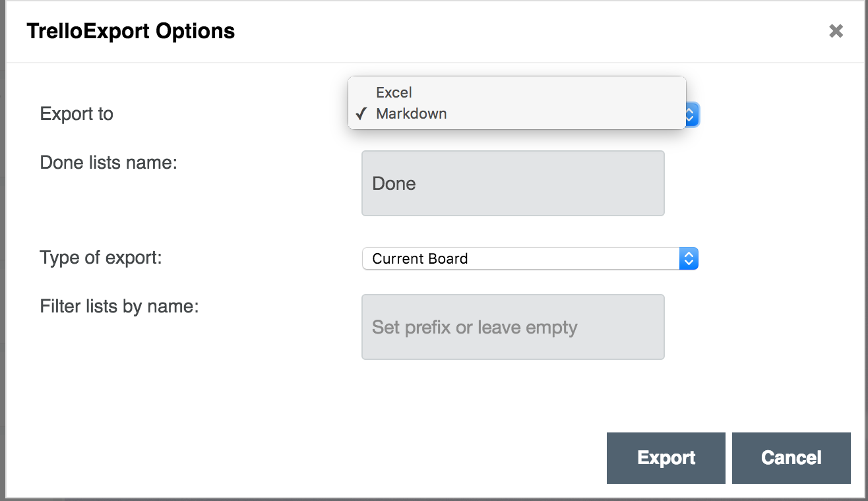Click the down chevron on the Type of export control
868x501 pixels.
[688, 262]
